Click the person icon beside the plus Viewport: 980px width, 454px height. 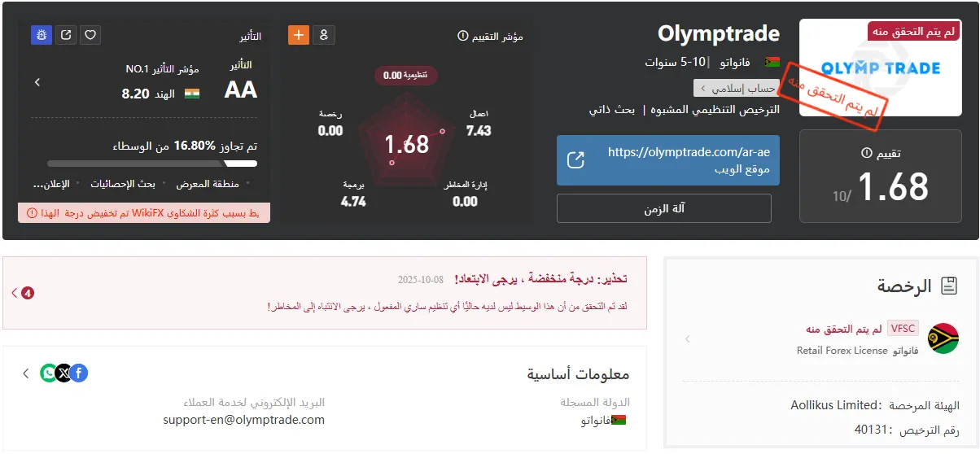coord(324,35)
